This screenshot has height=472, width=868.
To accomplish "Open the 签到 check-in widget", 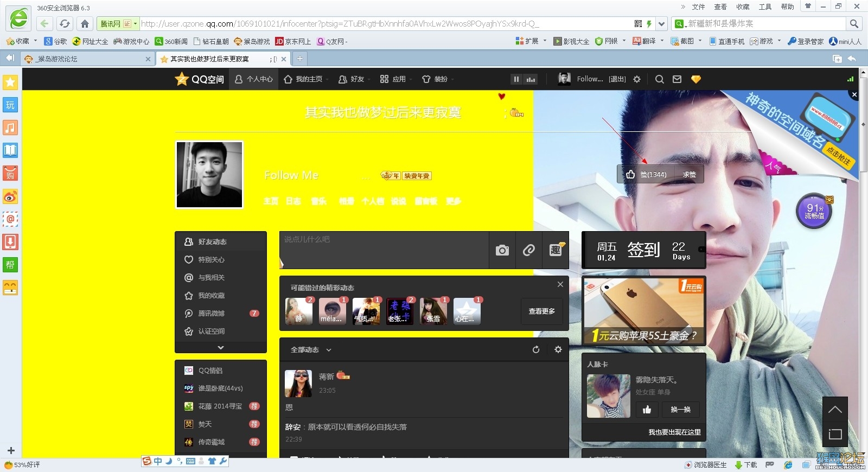I will click(x=643, y=250).
